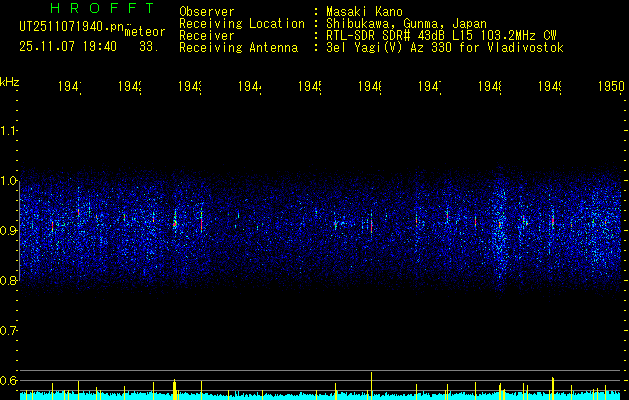
Task: Select "Shibukawa, Gunma, Japan" text
Action: tap(406, 24)
